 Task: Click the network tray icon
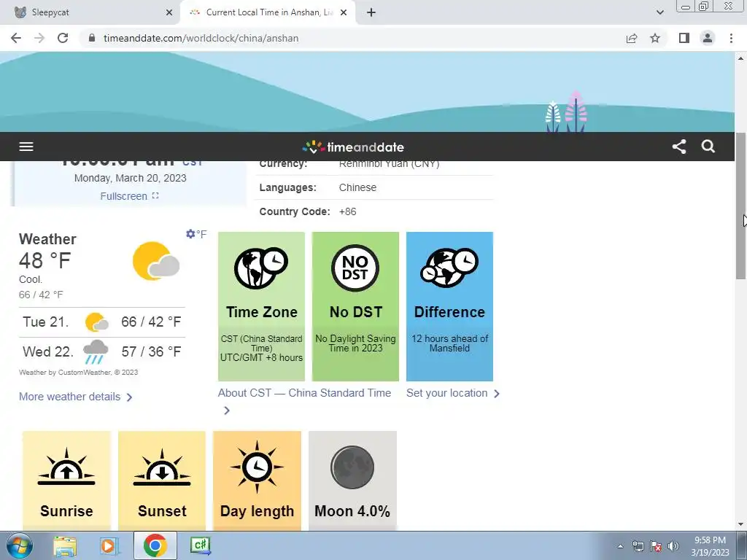point(638,546)
